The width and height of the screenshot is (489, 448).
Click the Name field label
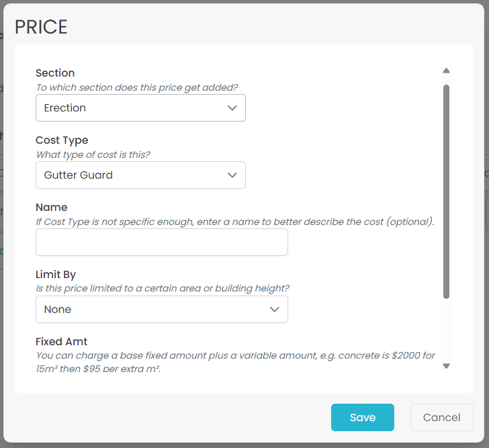click(x=52, y=208)
